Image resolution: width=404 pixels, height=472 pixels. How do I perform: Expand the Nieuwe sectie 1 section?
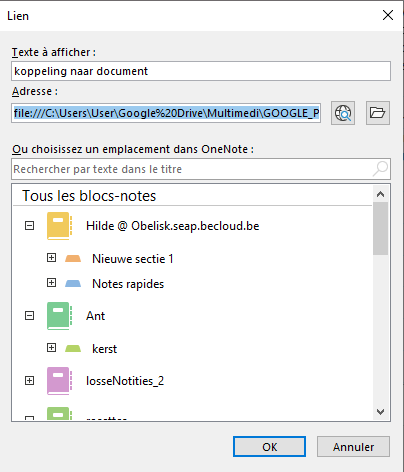click(51, 257)
